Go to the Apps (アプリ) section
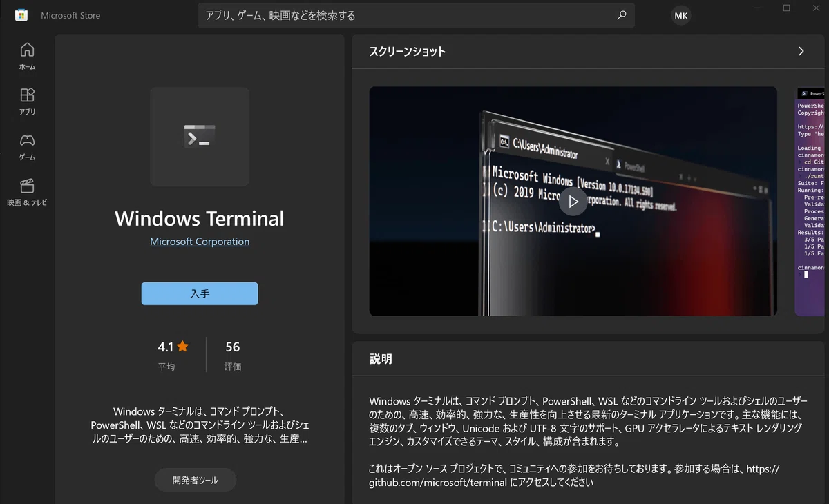Screen dimensions: 829x504 coord(27,101)
